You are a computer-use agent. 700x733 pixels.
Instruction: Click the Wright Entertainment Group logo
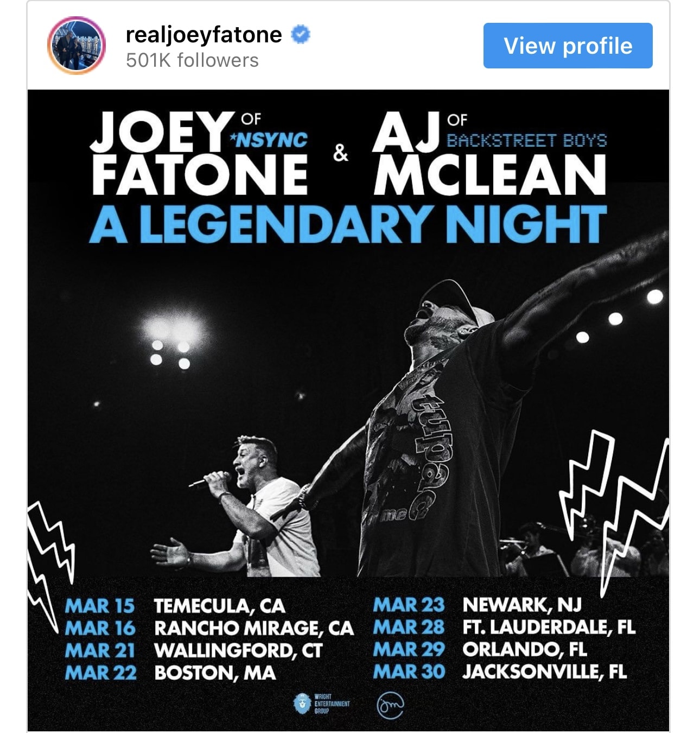coord(321,704)
